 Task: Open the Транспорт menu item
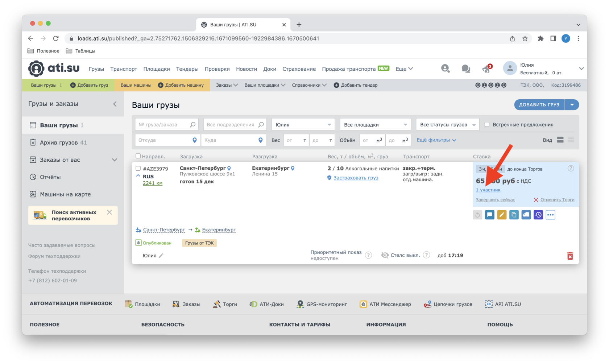(124, 69)
